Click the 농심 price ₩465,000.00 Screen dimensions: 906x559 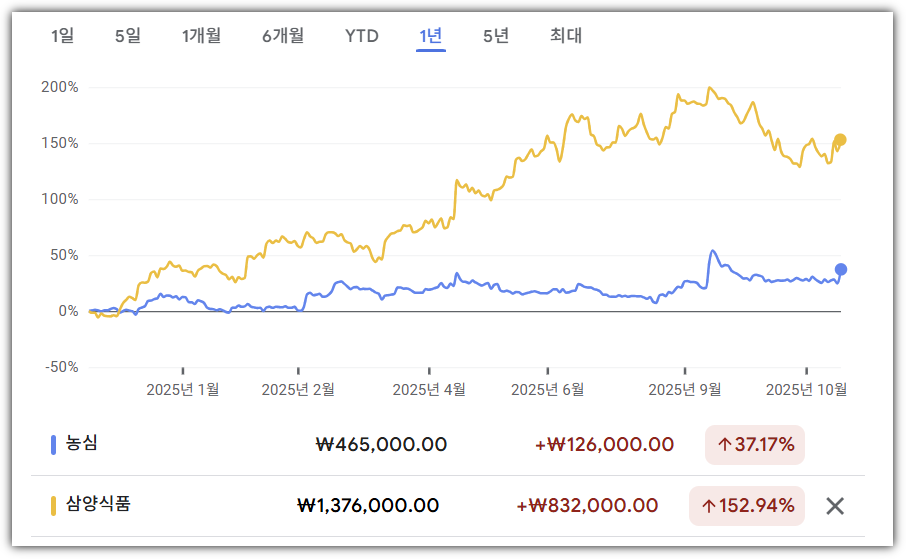pyautogui.click(x=381, y=445)
